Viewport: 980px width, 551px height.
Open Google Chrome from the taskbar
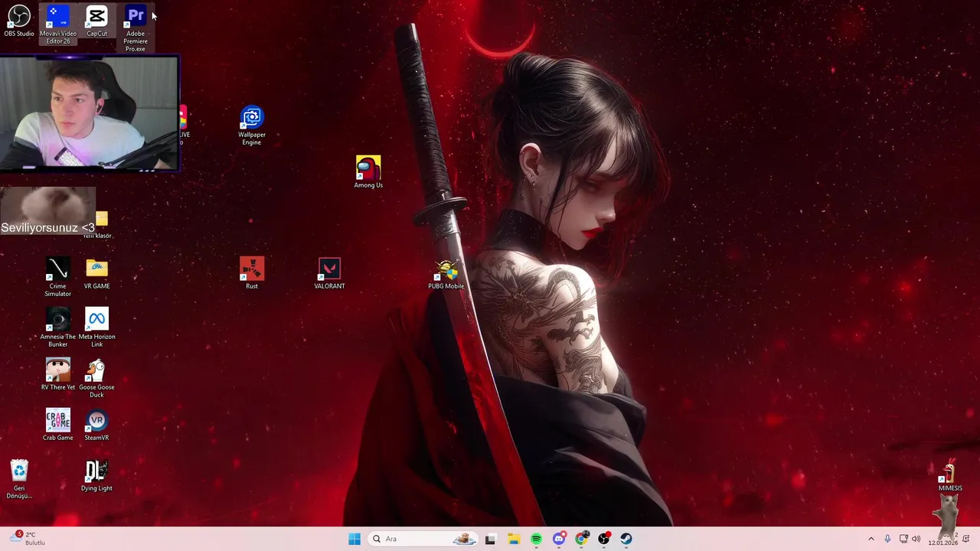[x=582, y=539]
